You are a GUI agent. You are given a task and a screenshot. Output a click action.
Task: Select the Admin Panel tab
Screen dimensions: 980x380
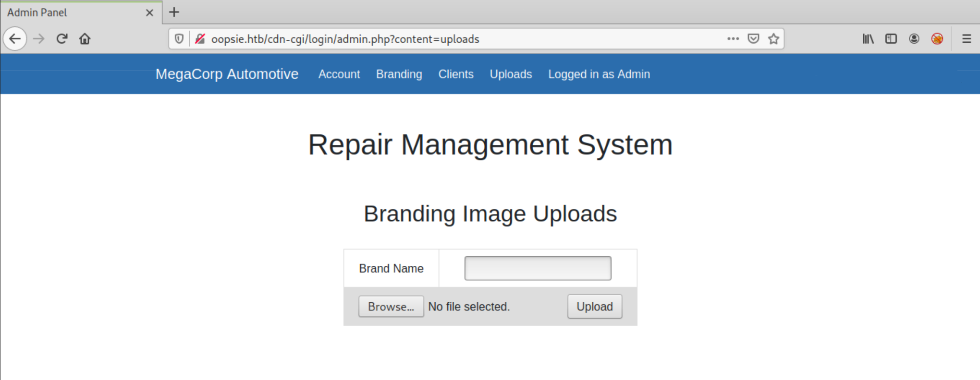tap(72, 12)
